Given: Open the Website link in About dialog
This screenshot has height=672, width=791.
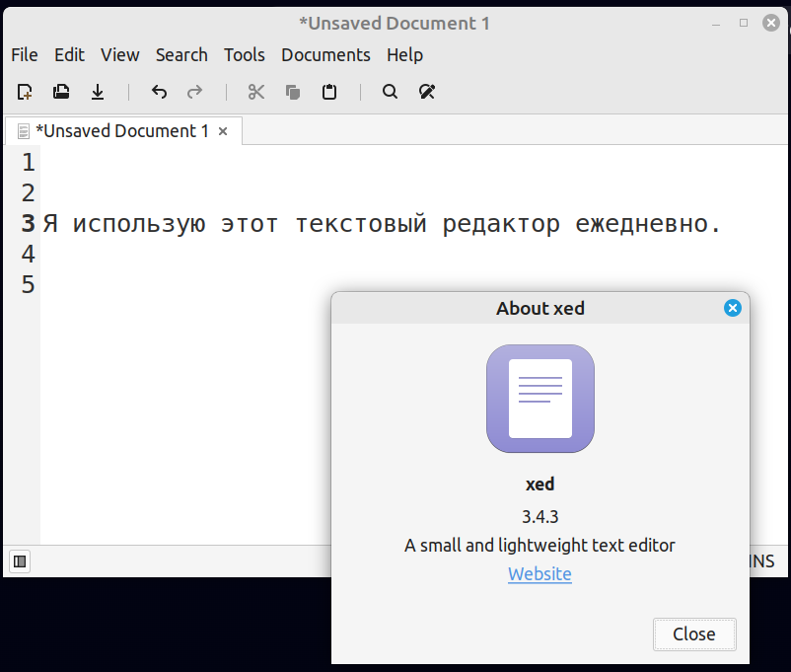Looking at the screenshot, I should point(539,574).
